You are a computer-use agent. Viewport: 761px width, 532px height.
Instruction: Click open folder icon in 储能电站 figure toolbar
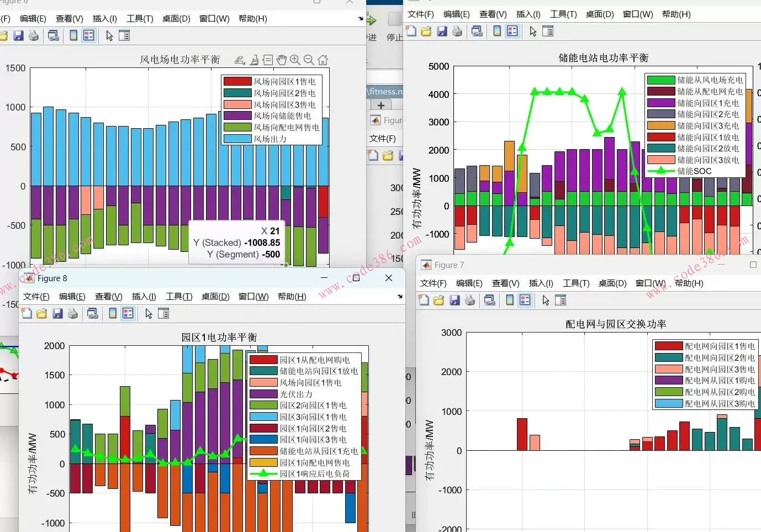[x=426, y=31]
